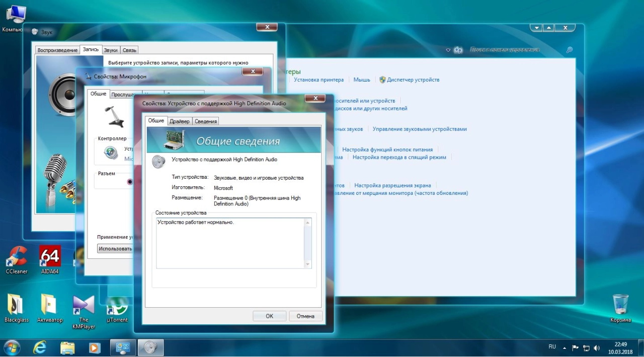
Task: Switch to Control Panel taskbar button
Action: pos(123,347)
